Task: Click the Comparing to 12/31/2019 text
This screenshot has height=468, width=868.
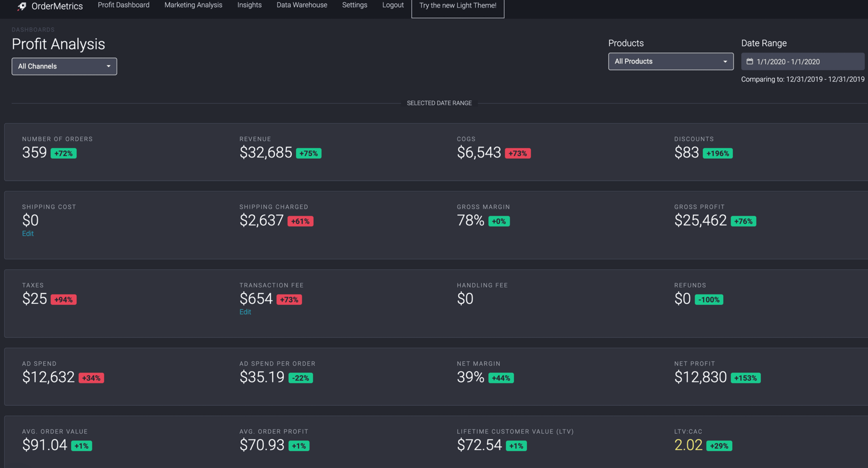Action: click(x=803, y=79)
